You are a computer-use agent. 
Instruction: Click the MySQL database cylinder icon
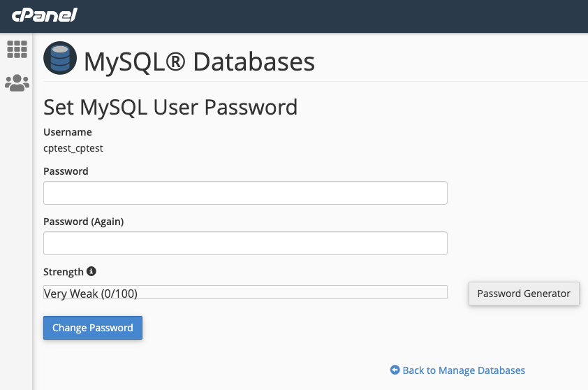tap(60, 58)
